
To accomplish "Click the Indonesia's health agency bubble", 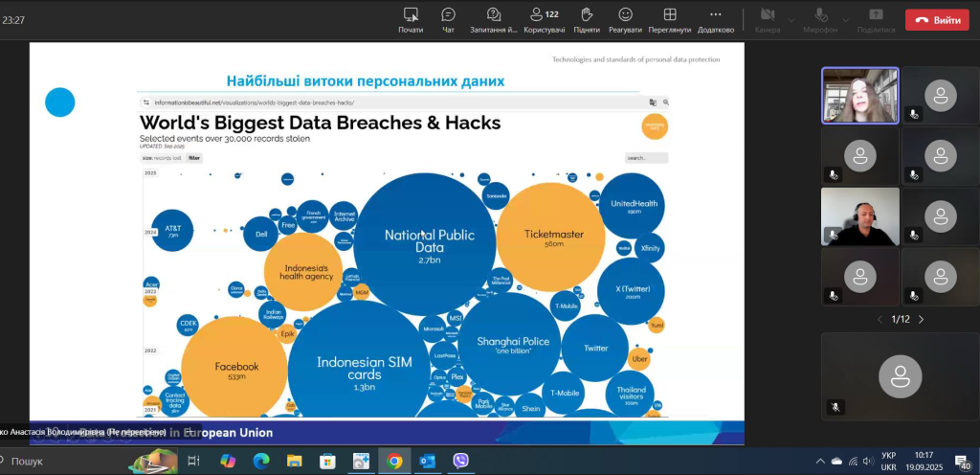I will coord(303,272).
